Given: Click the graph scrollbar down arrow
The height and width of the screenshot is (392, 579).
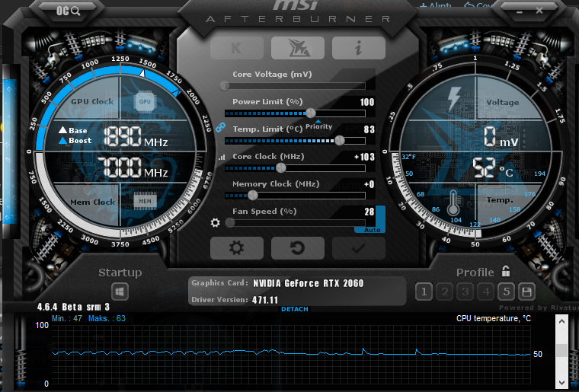Looking at the screenshot, I should coord(561,382).
